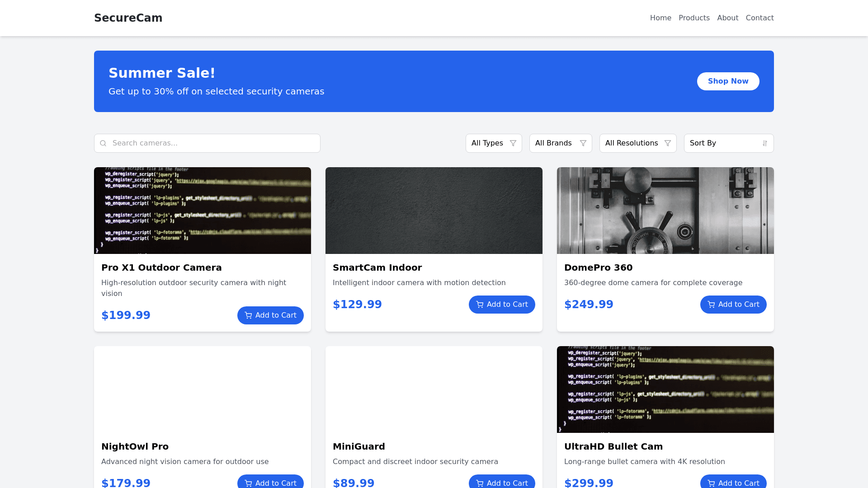This screenshot has height=488, width=868.
Task: Add NightOwl Pro to cart
Action: coord(270,482)
